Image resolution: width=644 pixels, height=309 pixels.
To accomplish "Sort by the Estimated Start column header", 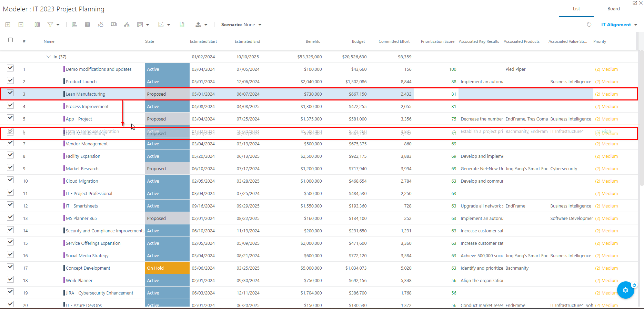I will point(203,41).
